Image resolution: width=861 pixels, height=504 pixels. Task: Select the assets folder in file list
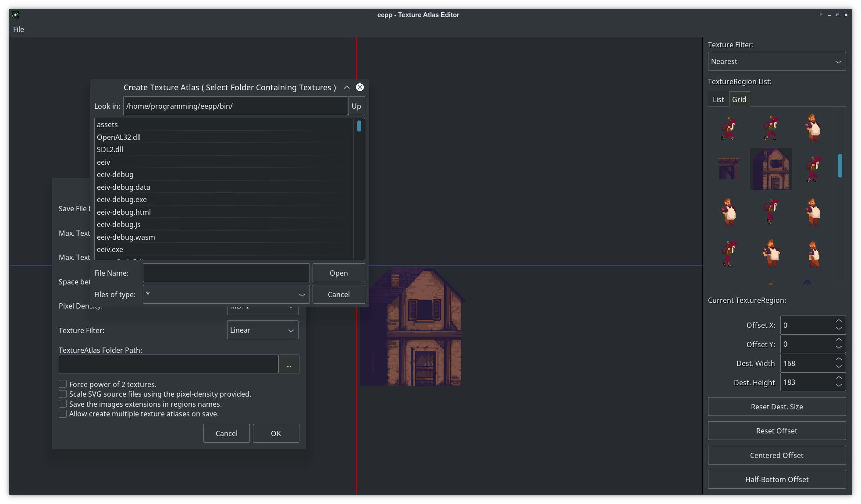point(107,124)
